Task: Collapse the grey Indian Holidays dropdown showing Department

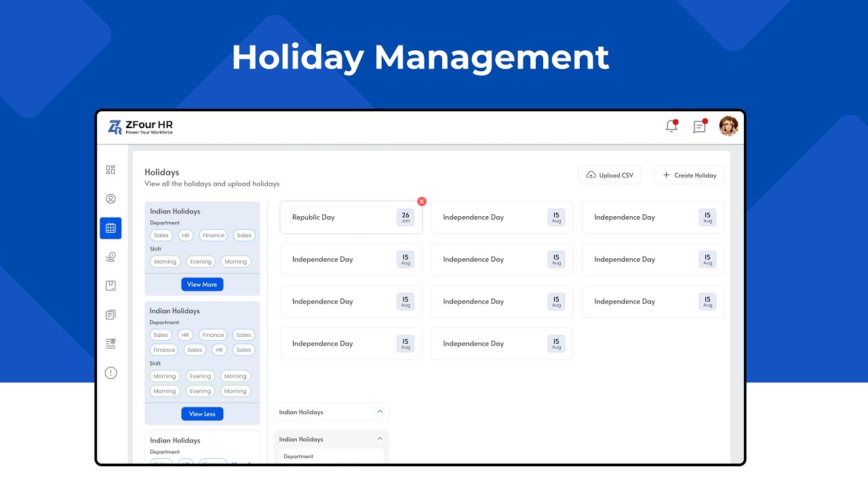Action: pos(380,439)
